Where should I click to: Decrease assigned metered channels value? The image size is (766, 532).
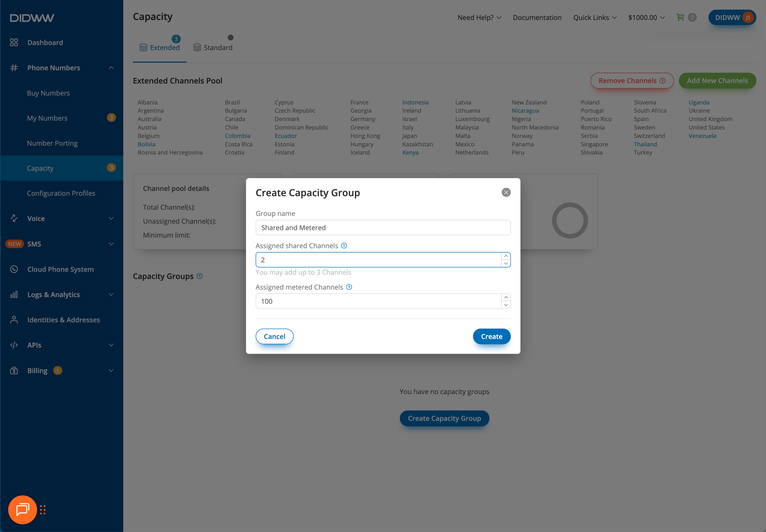pos(506,305)
